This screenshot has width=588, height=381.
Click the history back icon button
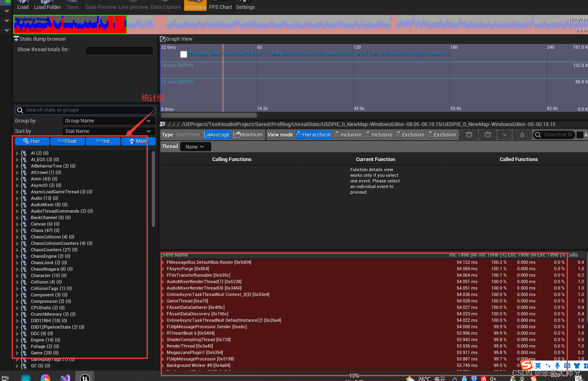[469, 135]
